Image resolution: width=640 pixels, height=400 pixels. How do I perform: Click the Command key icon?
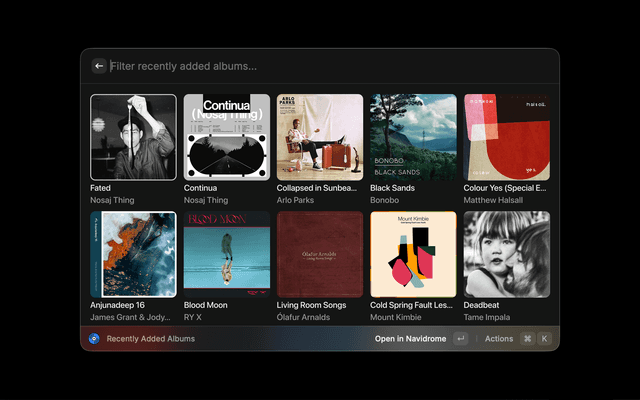[527, 339]
